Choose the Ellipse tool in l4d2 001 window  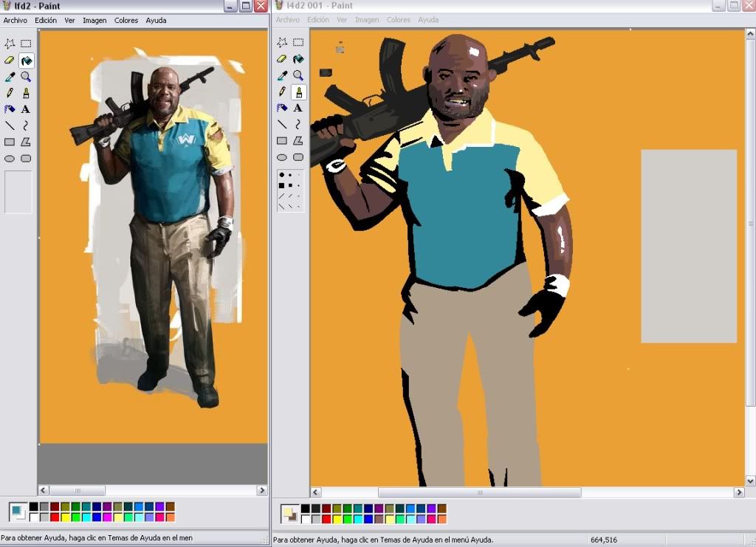282,157
